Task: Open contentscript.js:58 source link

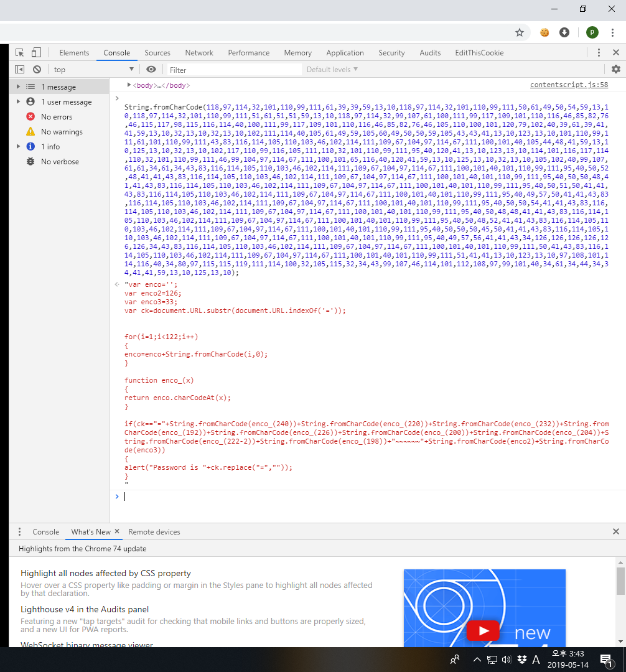Action: 569,85
